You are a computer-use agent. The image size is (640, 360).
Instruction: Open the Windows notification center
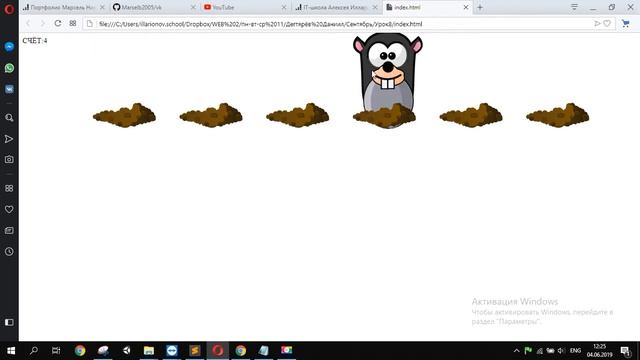coord(626,351)
